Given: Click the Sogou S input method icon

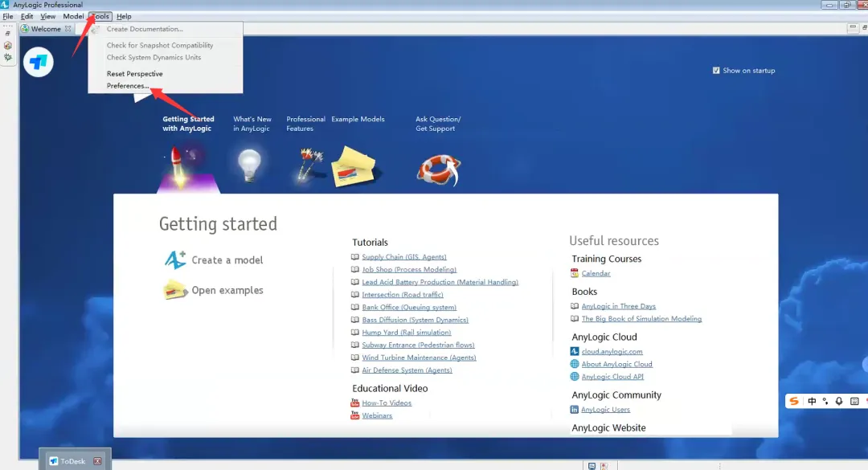Looking at the screenshot, I should click(794, 402).
